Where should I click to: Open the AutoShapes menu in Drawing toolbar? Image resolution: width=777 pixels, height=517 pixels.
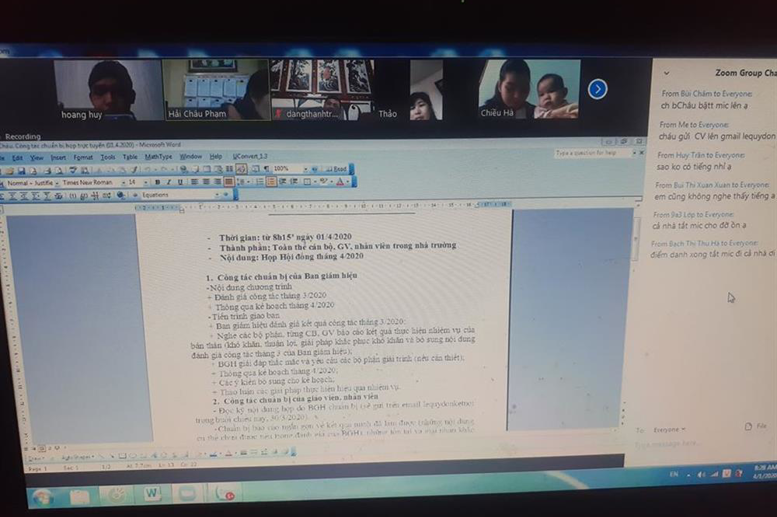tap(78, 457)
